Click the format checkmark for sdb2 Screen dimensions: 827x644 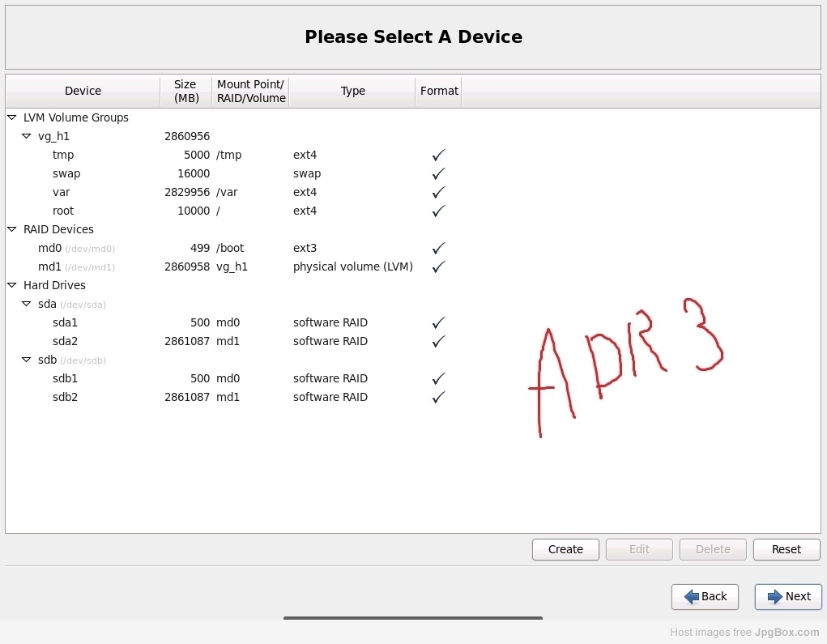[x=438, y=397]
